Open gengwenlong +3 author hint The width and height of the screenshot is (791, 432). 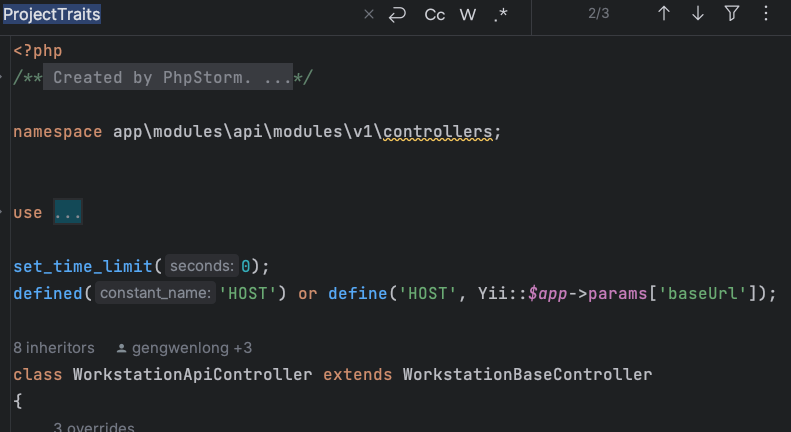tap(185, 348)
